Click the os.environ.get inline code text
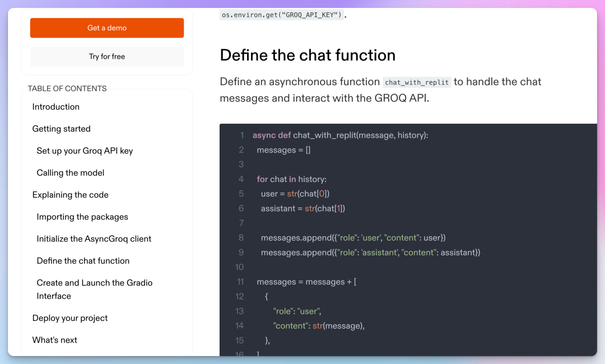 281,15
